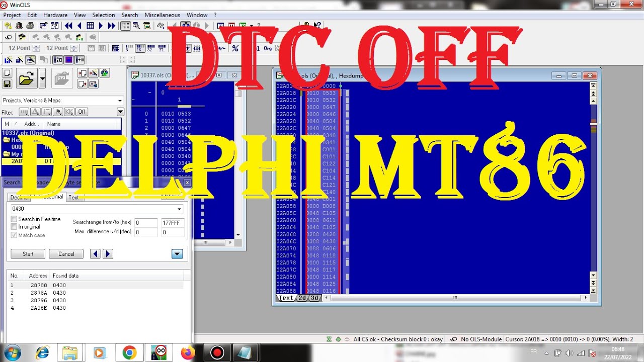Click hexdump horizontal scrollbar

(455, 298)
